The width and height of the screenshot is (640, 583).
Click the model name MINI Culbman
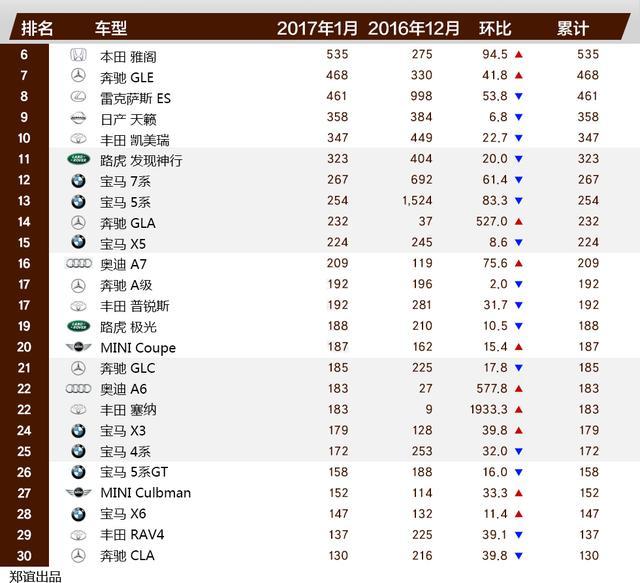click(x=146, y=493)
